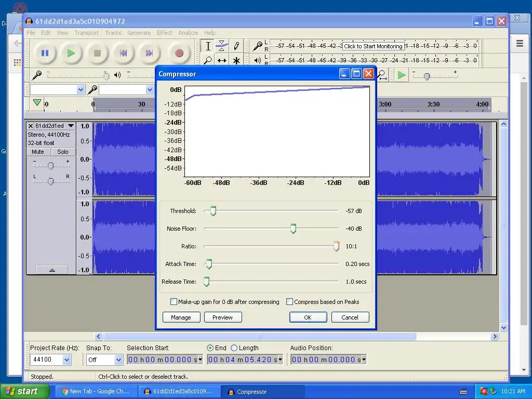Click the vertical scrollbar down arrow
532x399 pixels.
[x=503, y=327]
